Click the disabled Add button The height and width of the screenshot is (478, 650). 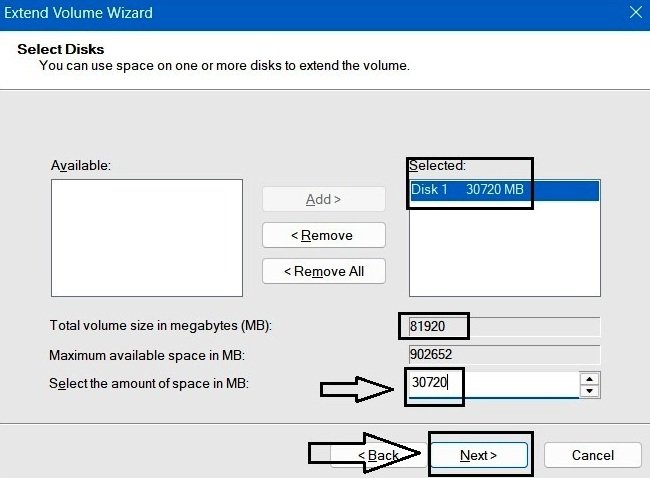pos(324,199)
